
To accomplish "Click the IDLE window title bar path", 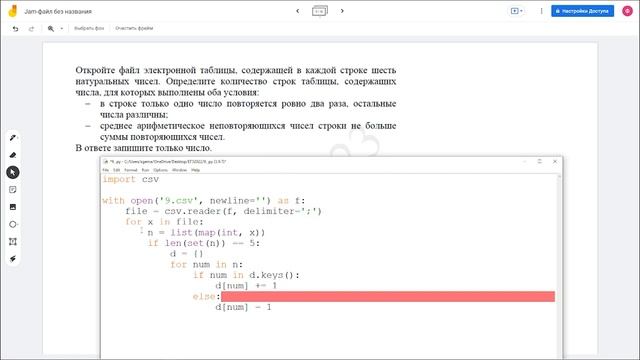I will click(167, 162).
